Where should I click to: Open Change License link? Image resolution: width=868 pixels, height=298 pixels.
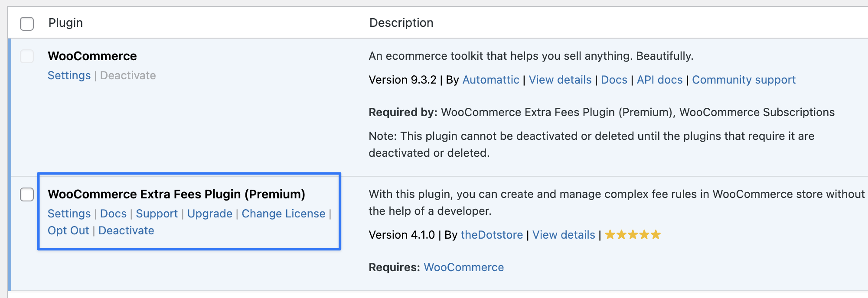coord(284,214)
